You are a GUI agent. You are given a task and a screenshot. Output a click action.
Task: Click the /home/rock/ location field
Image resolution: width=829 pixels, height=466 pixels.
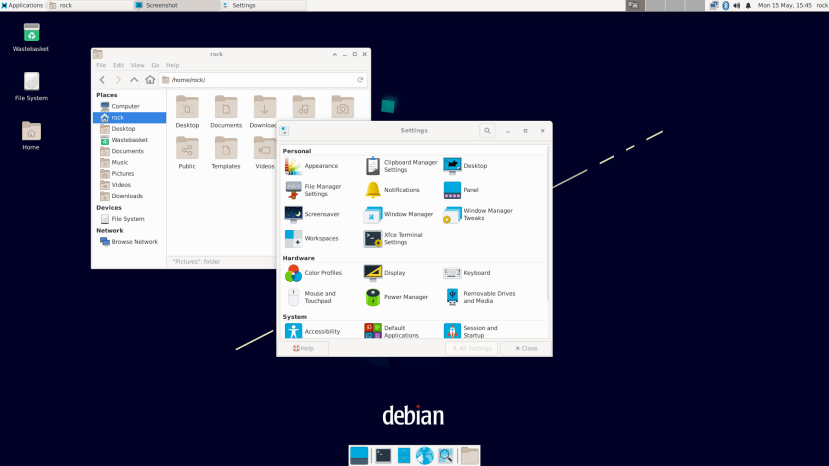tap(263, 80)
